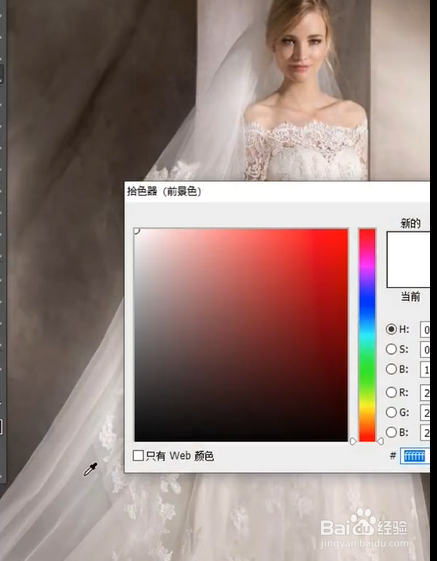Click the hex color input field
Screen dimensions: 437x561
pos(415,456)
